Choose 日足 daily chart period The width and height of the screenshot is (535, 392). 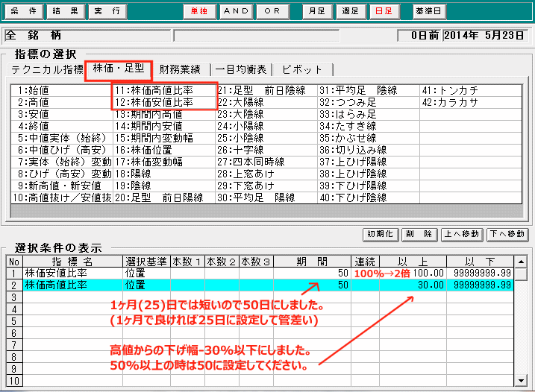(x=383, y=12)
